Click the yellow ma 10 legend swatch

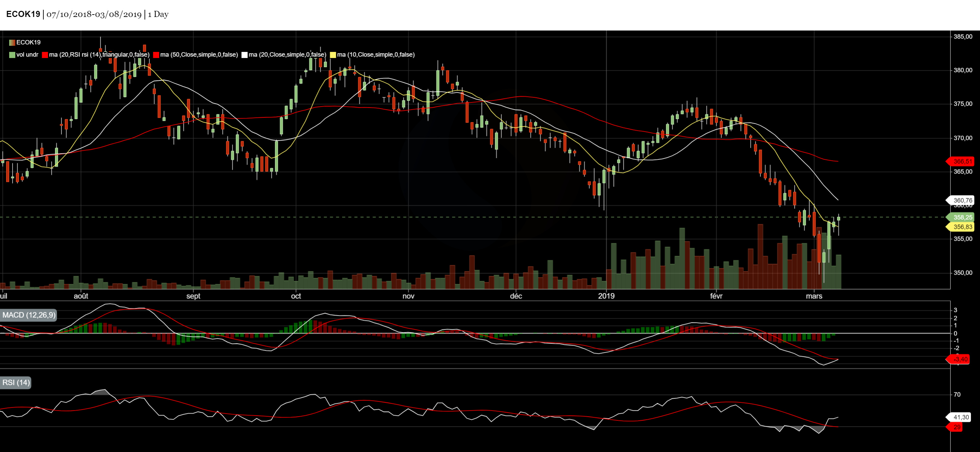(333, 55)
